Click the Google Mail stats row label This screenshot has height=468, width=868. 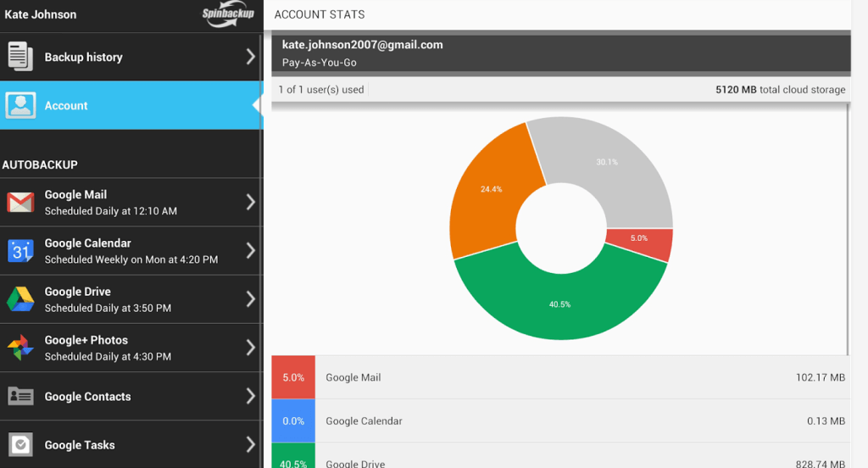(x=353, y=377)
